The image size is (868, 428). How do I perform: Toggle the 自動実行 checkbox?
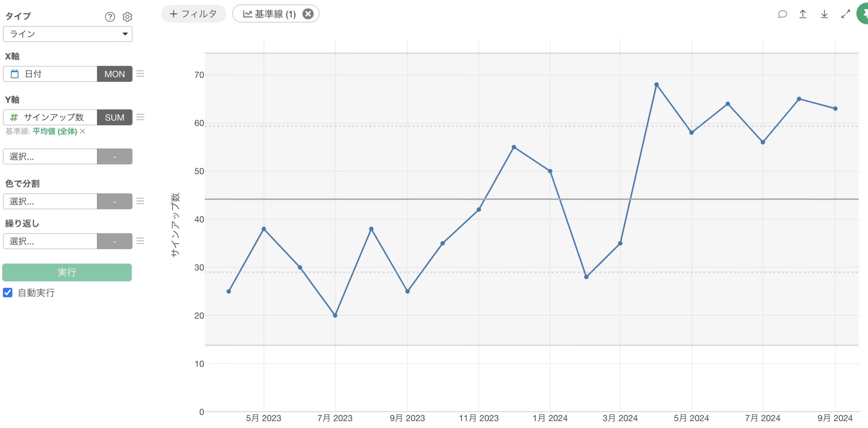pyautogui.click(x=8, y=292)
